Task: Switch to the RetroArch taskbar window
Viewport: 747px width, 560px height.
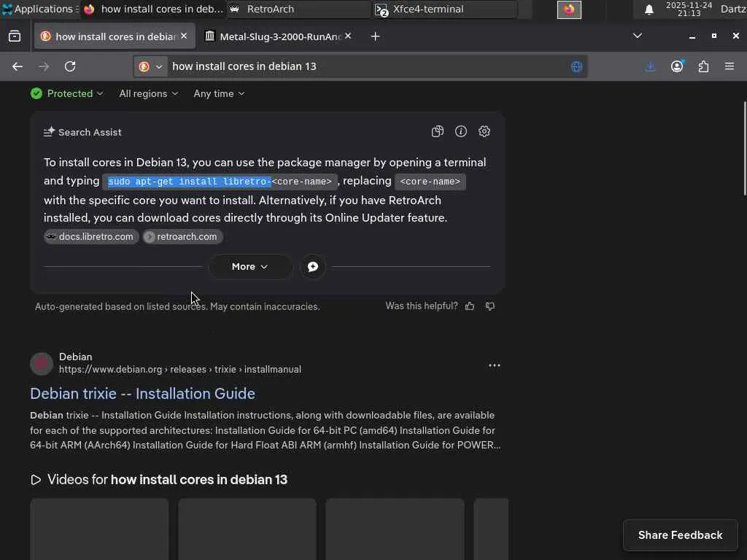Action: point(298,9)
